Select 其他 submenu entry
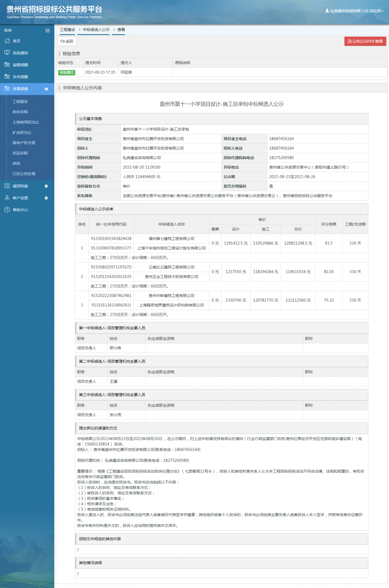 pos(16,163)
